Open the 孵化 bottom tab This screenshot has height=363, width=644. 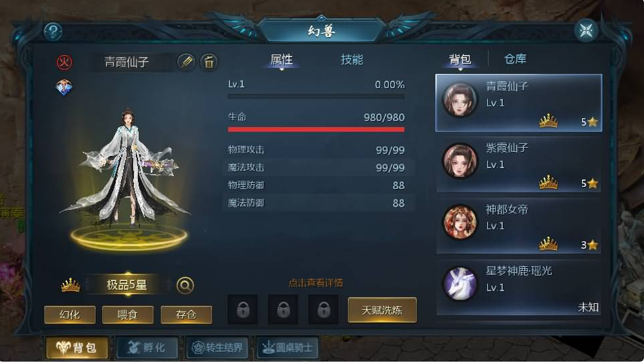pyautogui.click(x=147, y=348)
